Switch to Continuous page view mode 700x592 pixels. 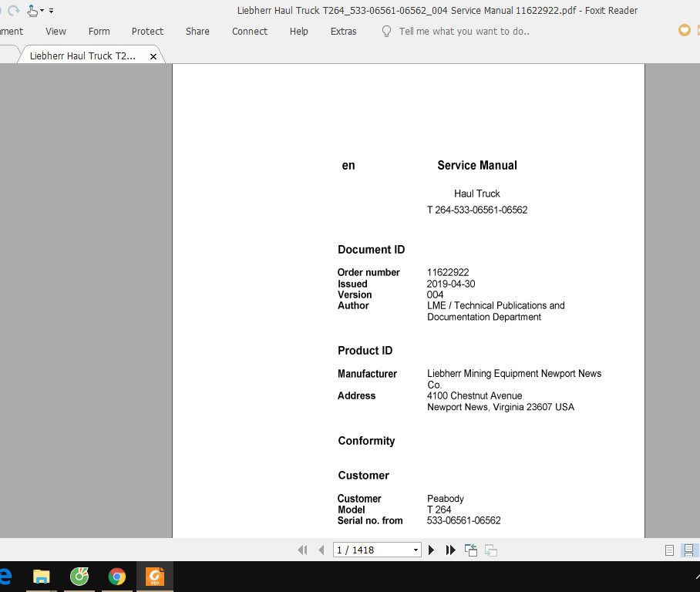[x=689, y=550]
